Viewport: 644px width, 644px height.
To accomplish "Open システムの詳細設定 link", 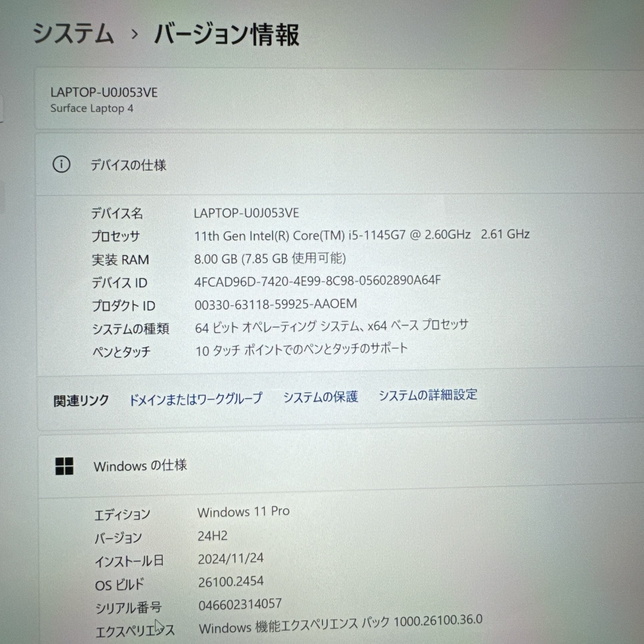I will click(x=428, y=395).
